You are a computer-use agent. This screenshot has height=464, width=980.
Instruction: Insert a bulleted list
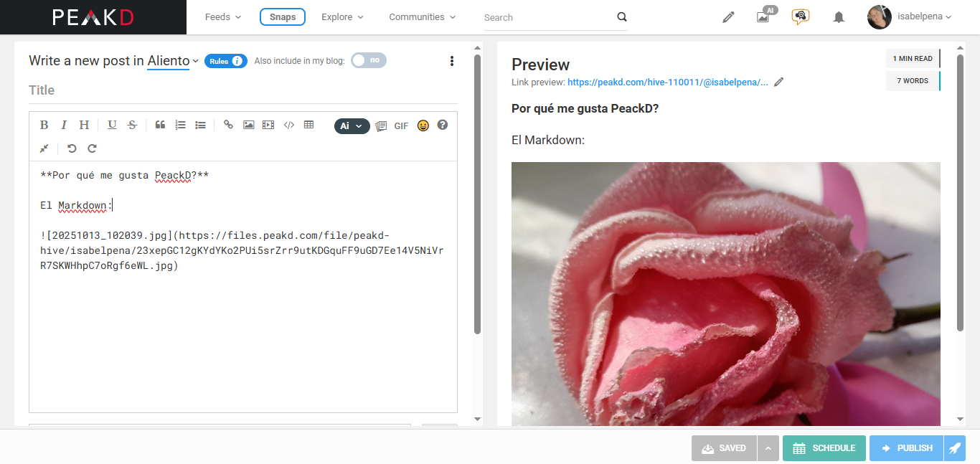tap(200, 125)
